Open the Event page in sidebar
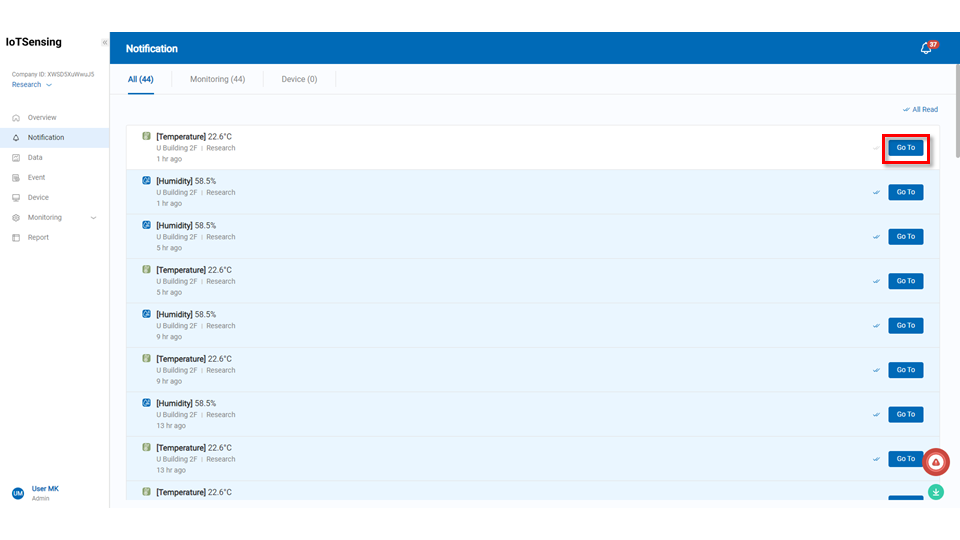Screen dimensions: 960x540 tap(36, 178)
